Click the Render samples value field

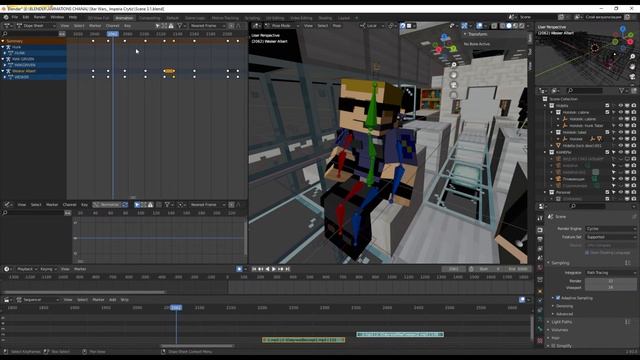(x=611, y=281)
